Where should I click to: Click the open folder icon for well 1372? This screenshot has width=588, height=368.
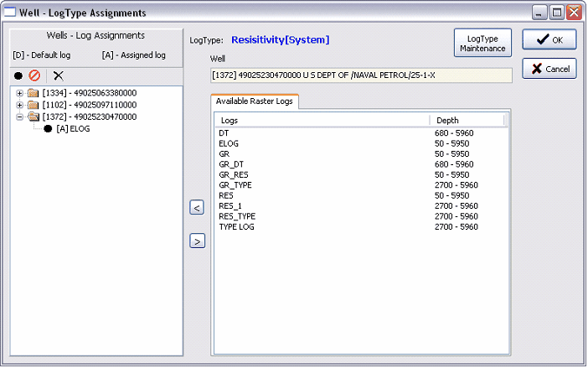[33, 117]
